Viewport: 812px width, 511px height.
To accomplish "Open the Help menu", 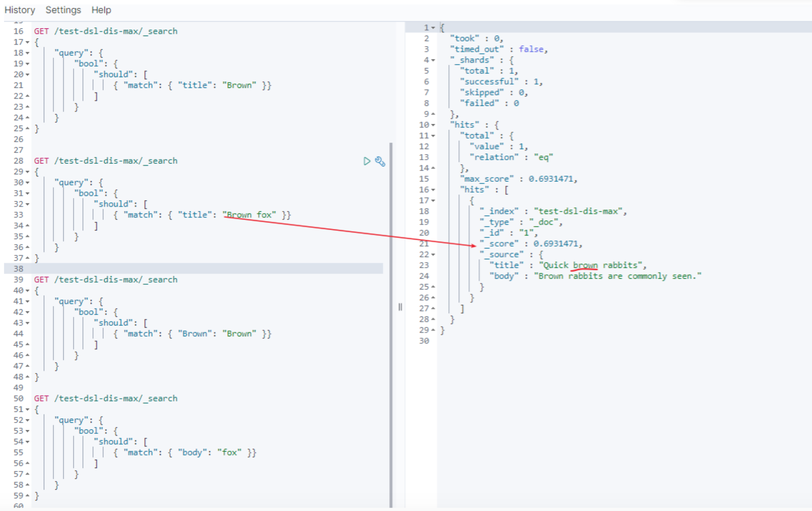I will (101, 10).
